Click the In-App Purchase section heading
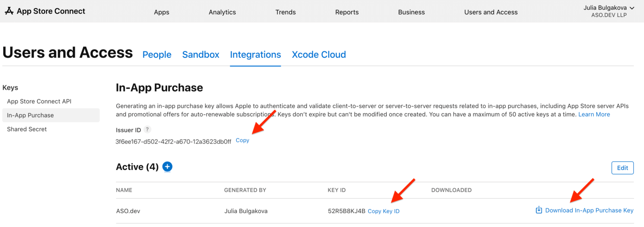Image resolution: width=644 pixels, height=227 pixels. (x=159, y=88)
